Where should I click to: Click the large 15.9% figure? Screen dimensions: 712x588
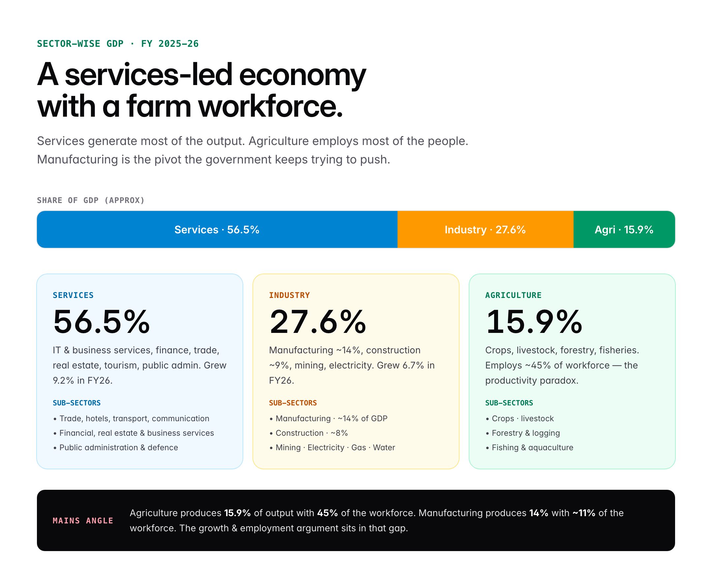click(533, 321)
